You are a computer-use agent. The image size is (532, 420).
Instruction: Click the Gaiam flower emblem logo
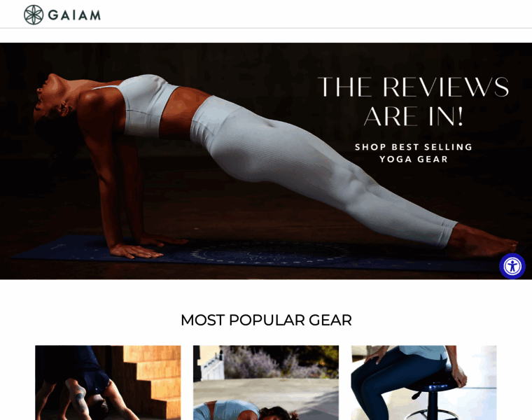(x=34, y=15)
